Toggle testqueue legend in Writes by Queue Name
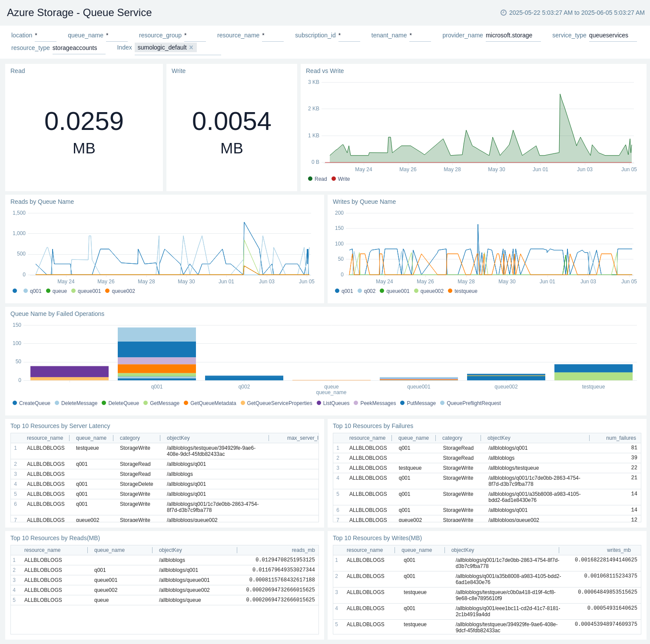This screenshot has height=644, width=650. pos(462,291)
